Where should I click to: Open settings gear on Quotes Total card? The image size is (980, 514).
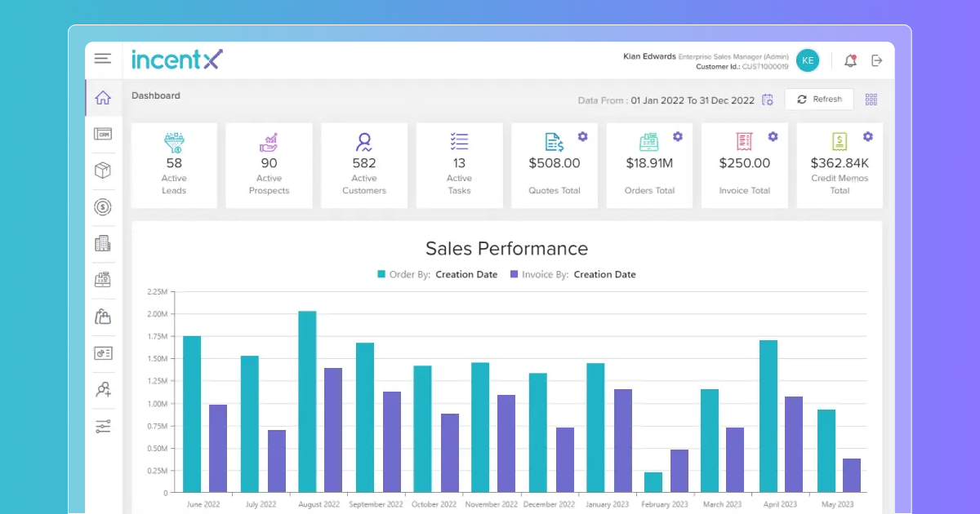[x=582, y=136]
